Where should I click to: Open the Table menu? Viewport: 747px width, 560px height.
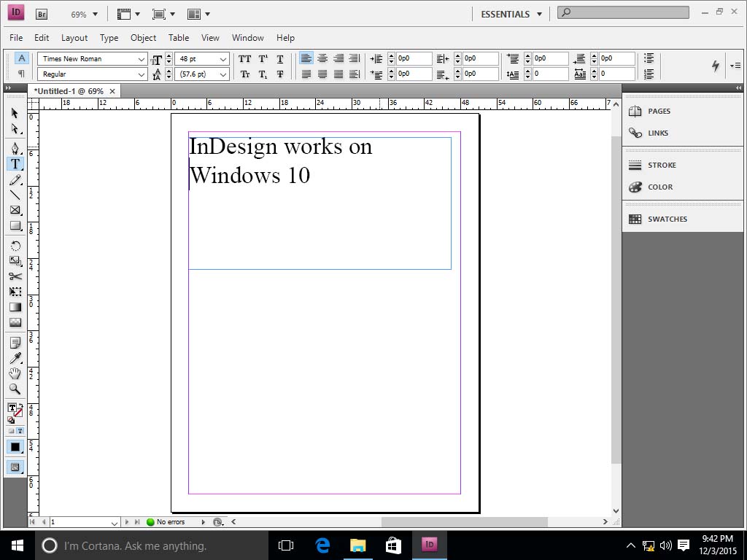[179, 38]
